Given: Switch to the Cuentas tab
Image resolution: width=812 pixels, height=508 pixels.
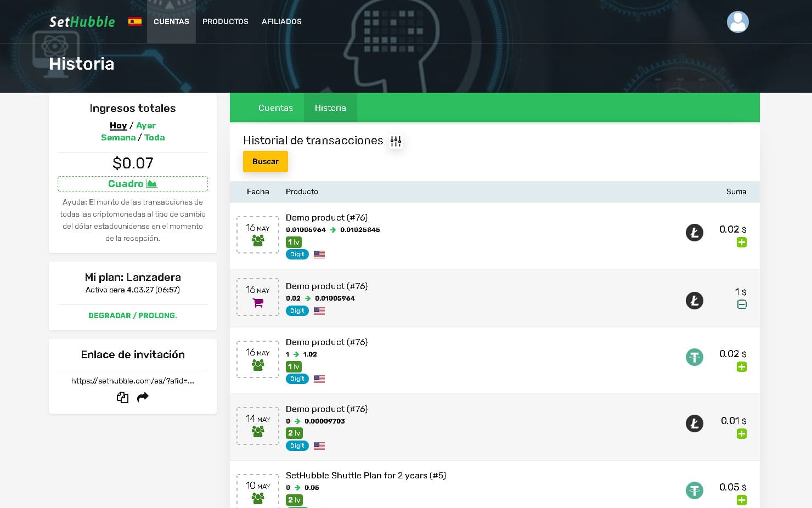Looking at the screenshot, I should coord(275,108).
